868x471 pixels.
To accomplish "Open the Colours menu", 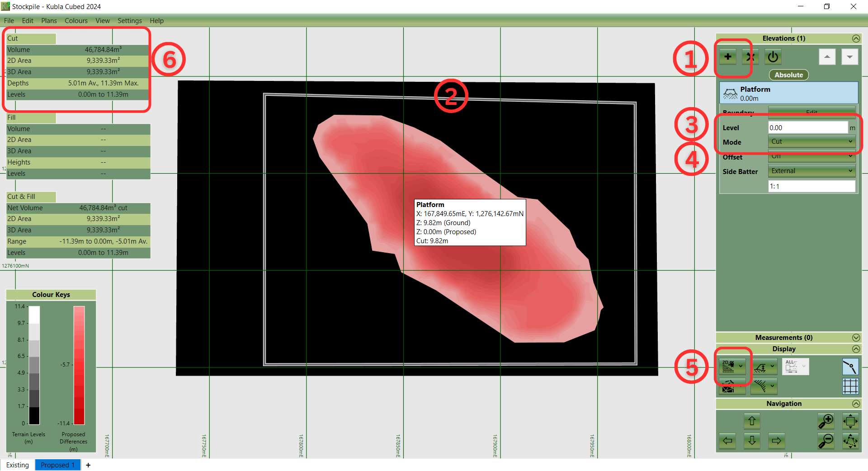I will pyautogui.click(x=76, y=21).
